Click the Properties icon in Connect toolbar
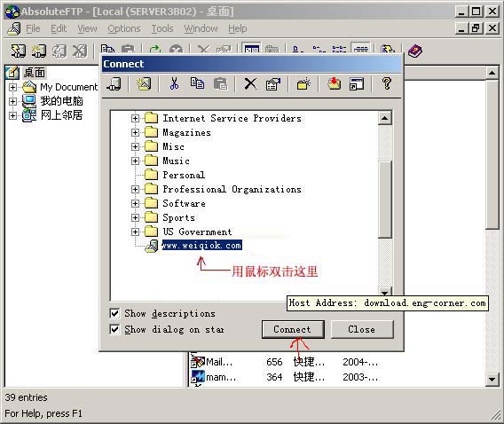Viewport: 504px width, 424px height. point(273,84)
